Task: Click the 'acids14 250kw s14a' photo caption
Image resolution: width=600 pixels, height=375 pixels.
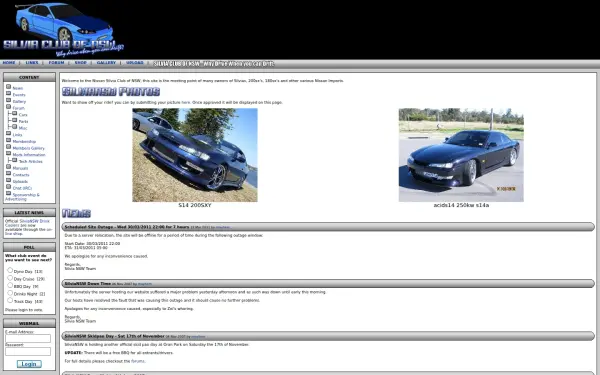Action: tap(461, 205)
